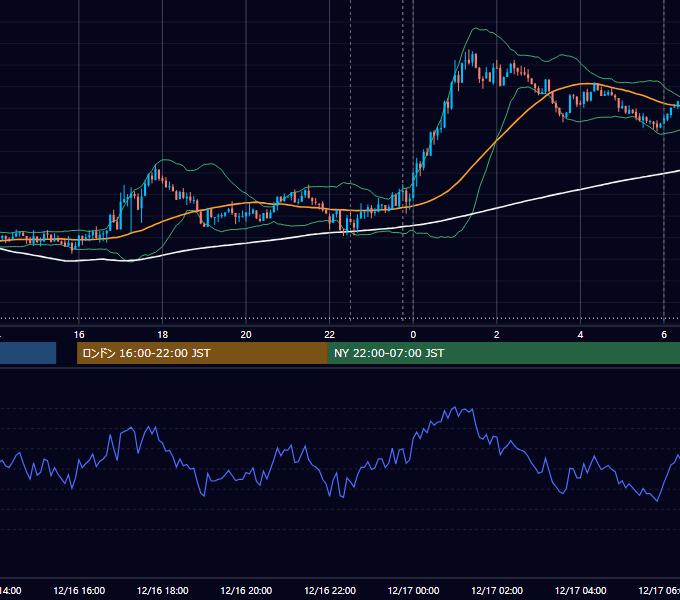The width and height of the screenshot is (680, 600).
Task: Click the 12/16 16:00 date label
Action: (79, 590)
